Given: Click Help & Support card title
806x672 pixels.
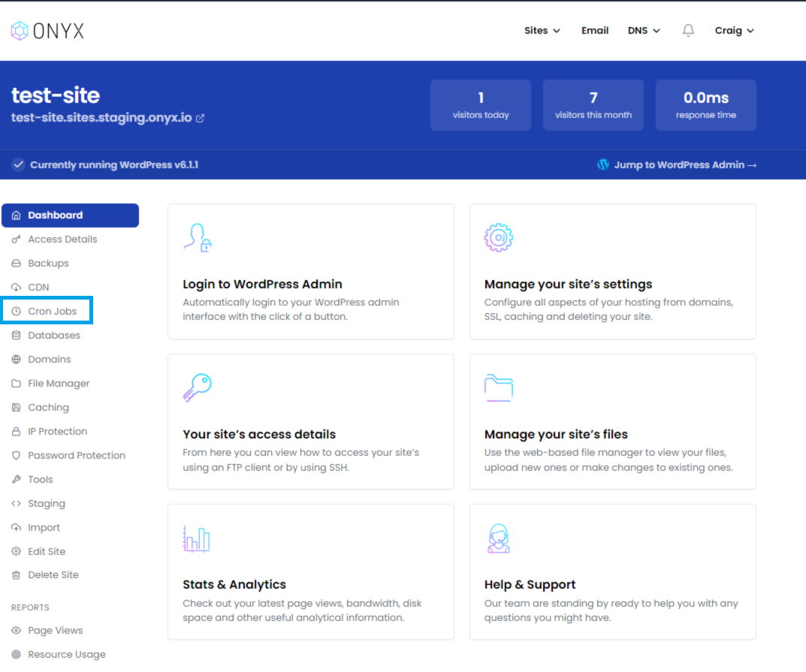Looking at the screenshot, I should point(530,585).
